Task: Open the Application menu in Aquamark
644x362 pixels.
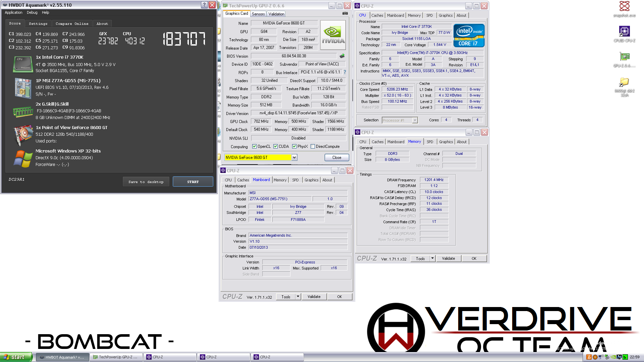Action: pos(13,12)
